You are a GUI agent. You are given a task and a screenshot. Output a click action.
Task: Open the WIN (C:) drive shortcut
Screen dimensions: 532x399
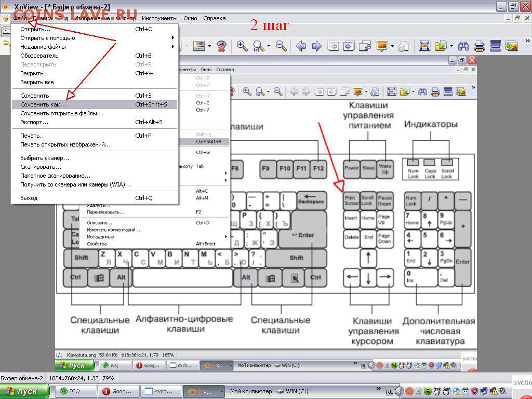293,391
